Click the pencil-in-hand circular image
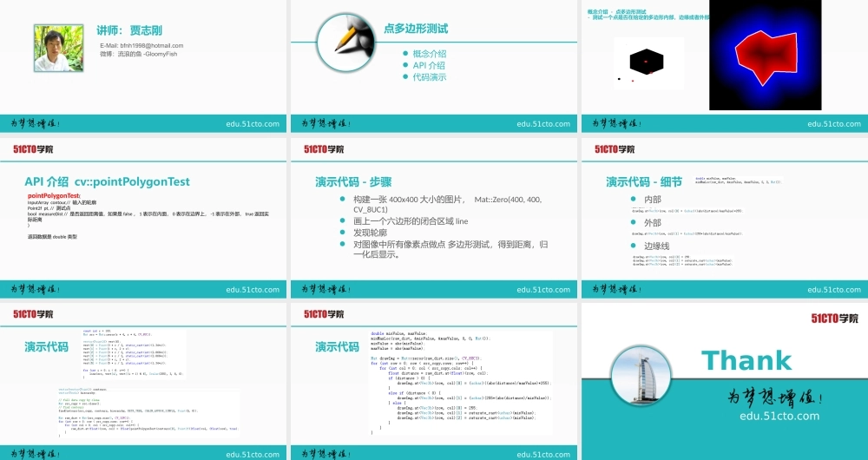Screen dimensions: 868x460 pos(346,43)
